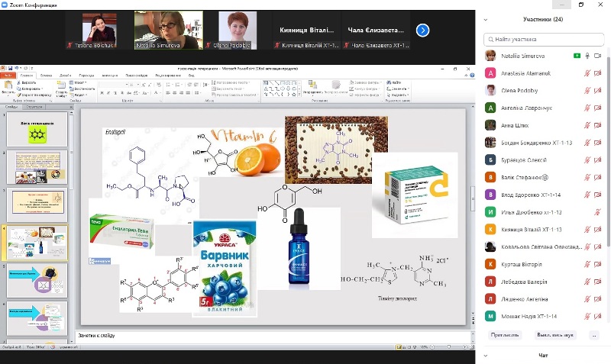Click Nataliia Simurova's video thumbnail
This screenshot has width=611, height=364.
(168, 30)
